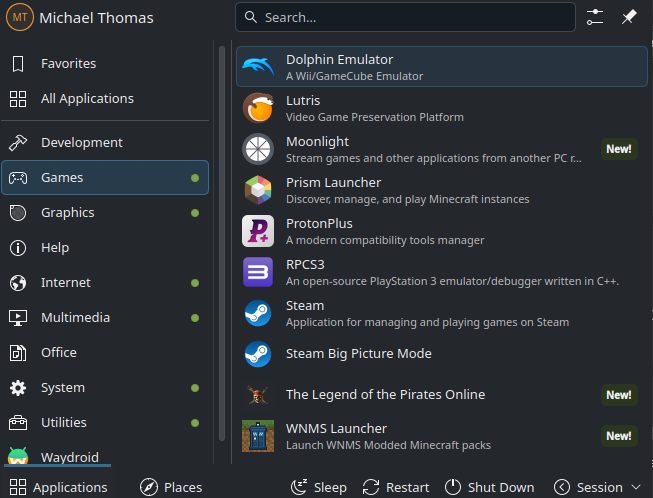The image size is (653, 498).
Task: Click the Moonlight New! badge
Action: click(619, 149)
